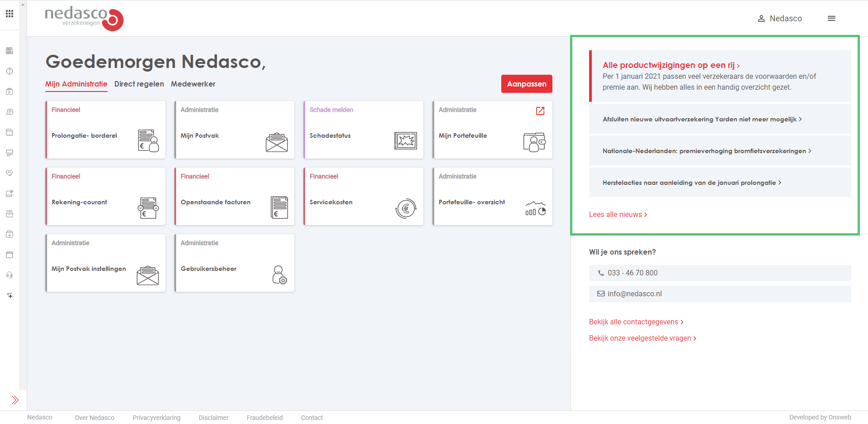
Task: Click the external link icon on Mijn Portefeuille
Action: pyautogui.click(x=540, y=111)
